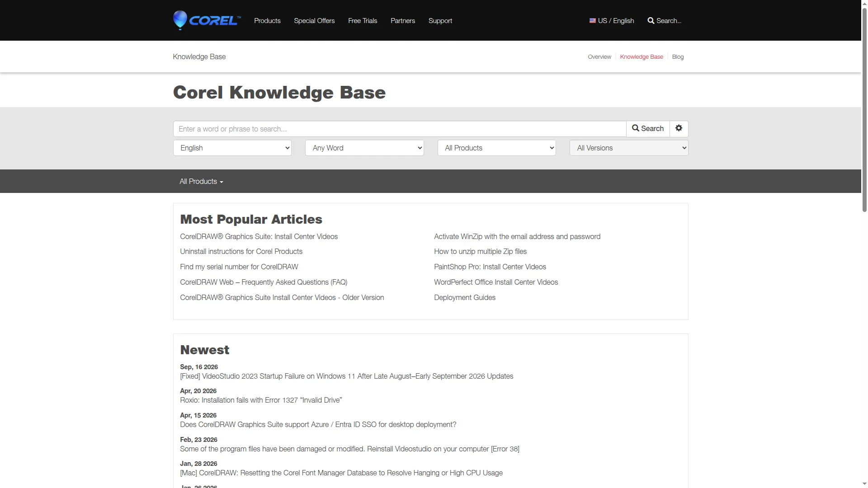The height and width of the screenshot is (488, 868).
Task: Click the Apr, 20 2026 date
Action: (x=198, y=391)
